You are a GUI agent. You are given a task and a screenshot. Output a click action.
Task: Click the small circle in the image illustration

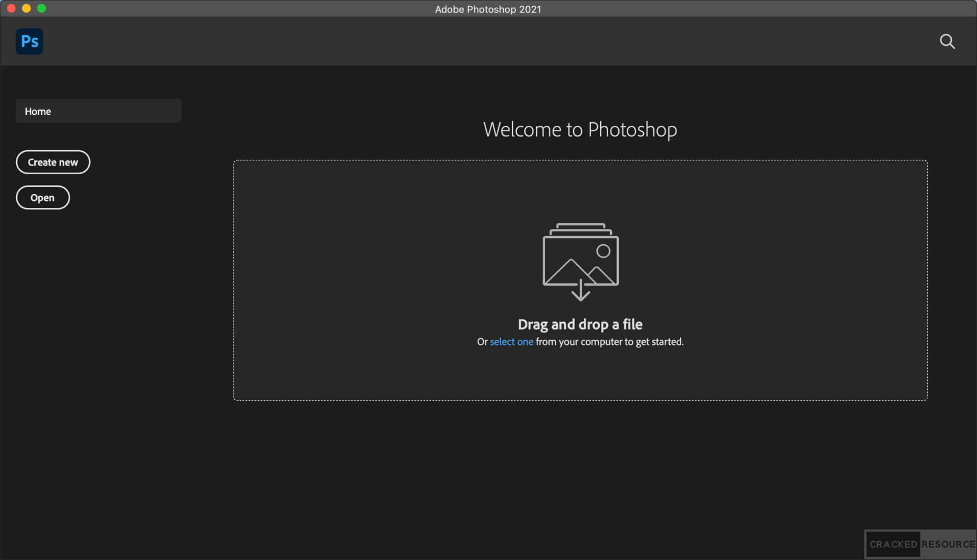(x=602, y=250)
